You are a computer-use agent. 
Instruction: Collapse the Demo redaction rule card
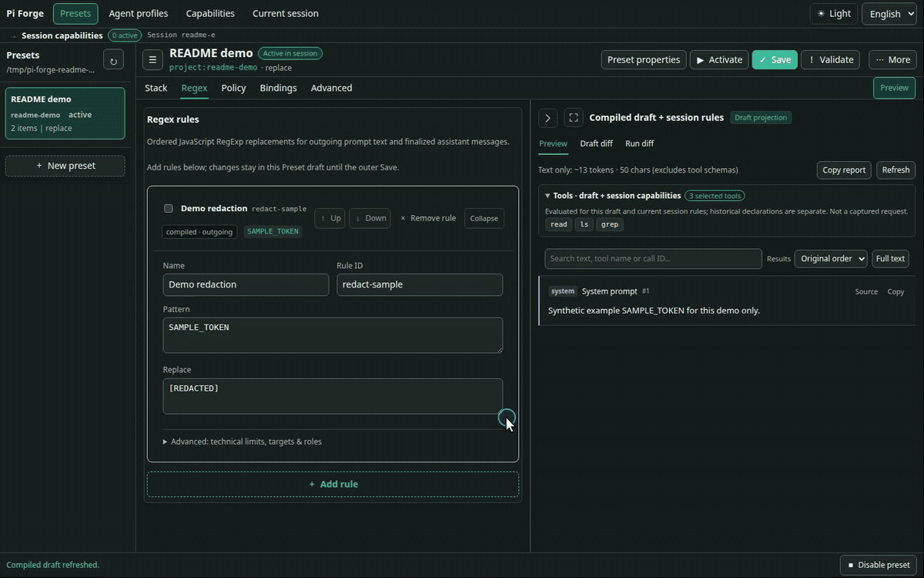[x=484, y=218]
